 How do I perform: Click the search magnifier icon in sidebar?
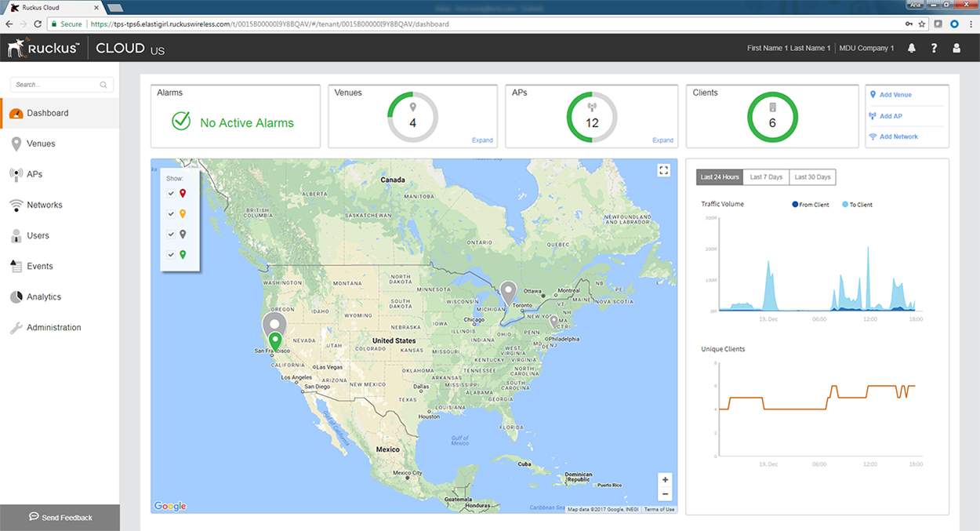tap(103, 85)
